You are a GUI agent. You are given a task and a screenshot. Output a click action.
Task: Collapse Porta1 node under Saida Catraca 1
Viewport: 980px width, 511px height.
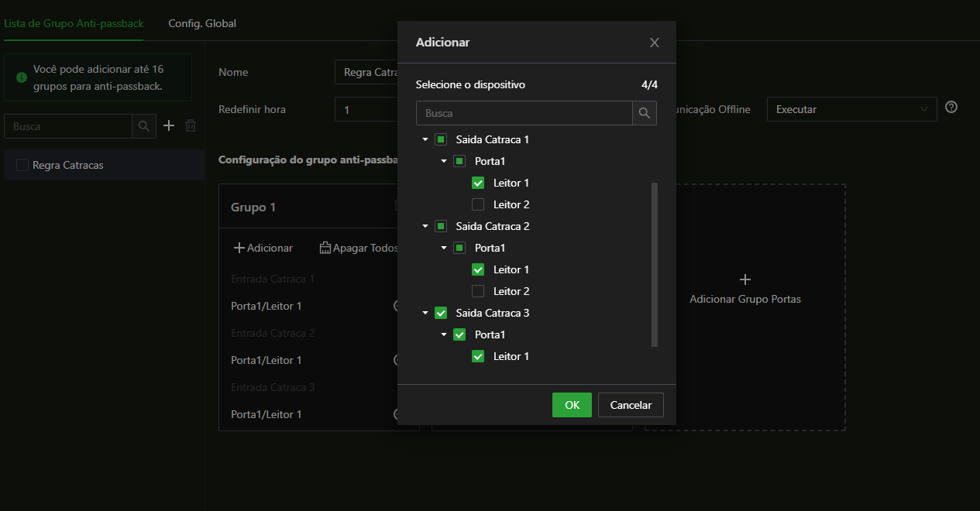coord(444,161)
